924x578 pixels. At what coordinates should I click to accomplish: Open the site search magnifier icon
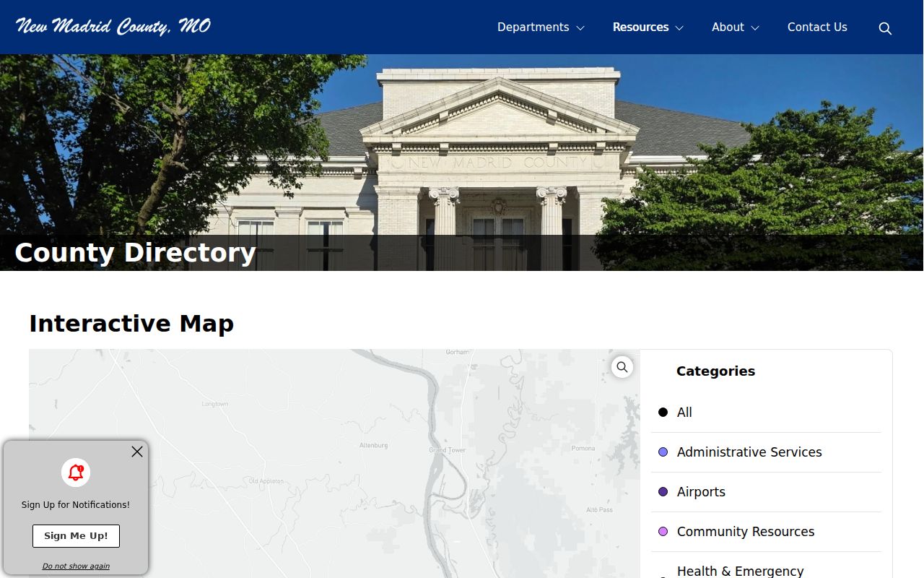point(885,28)
